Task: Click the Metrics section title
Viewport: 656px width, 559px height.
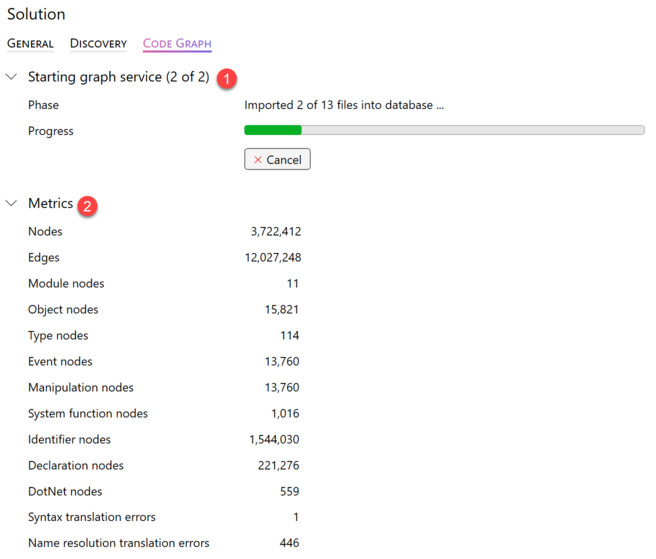Action: pyautogui.click(x=51, y=203)
